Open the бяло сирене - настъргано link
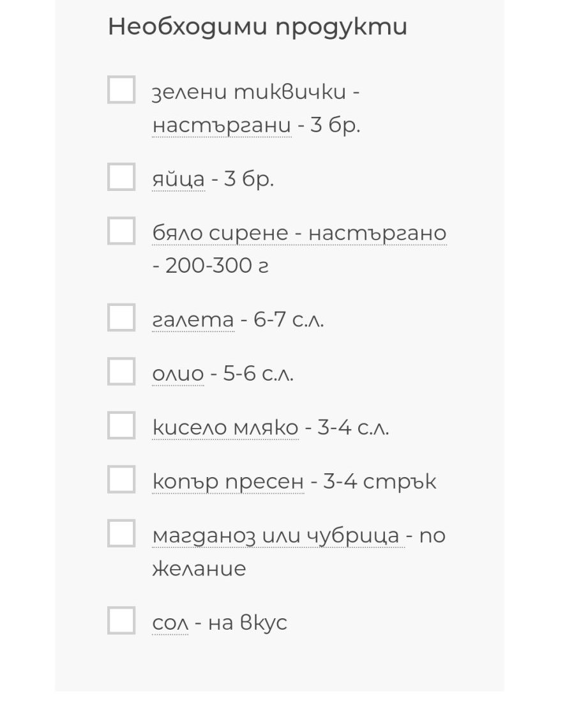 [x=299, y=233]
